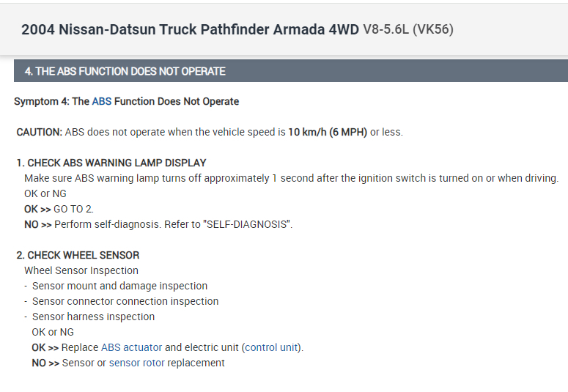Click the word replacement after sensor rotor
Screen dimensions: 568x392
tap(196, 363)
